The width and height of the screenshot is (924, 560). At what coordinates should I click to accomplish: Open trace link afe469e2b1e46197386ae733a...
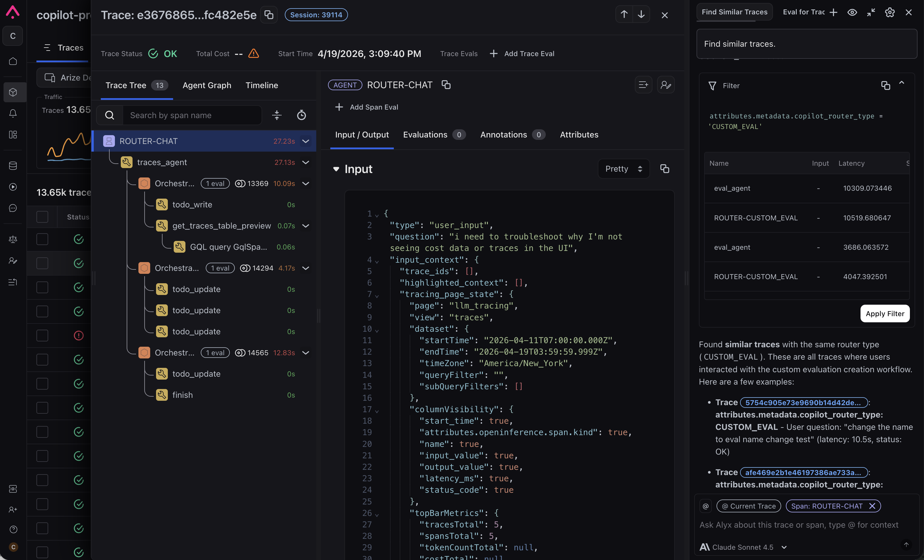[804, 472]
